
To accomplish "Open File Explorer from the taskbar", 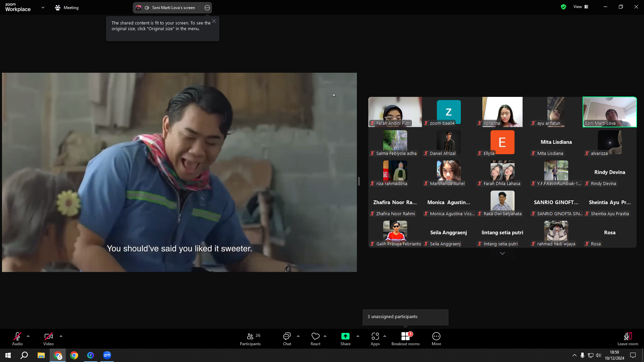I will pyautogui.click(x=41, y=355).
